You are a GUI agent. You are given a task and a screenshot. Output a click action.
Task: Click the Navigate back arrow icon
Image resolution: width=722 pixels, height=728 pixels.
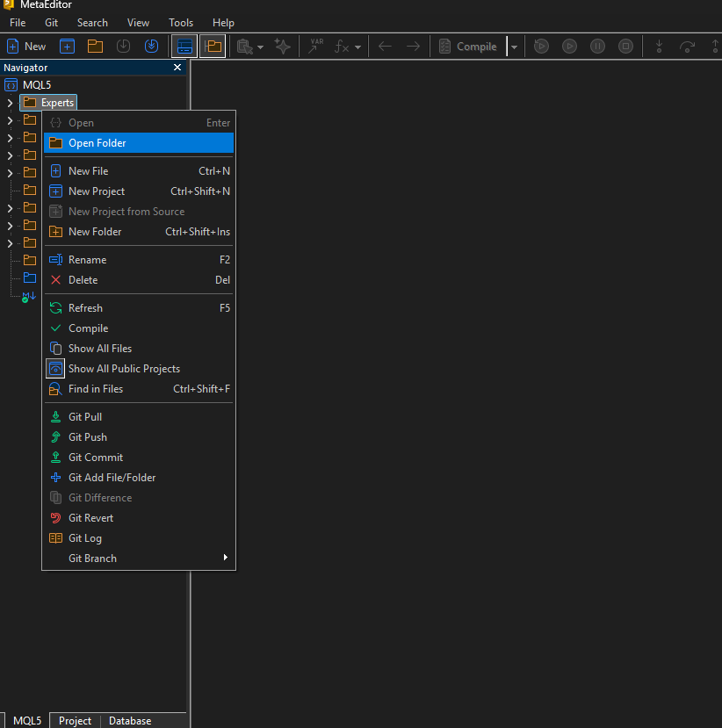click(x=385, y=47)
